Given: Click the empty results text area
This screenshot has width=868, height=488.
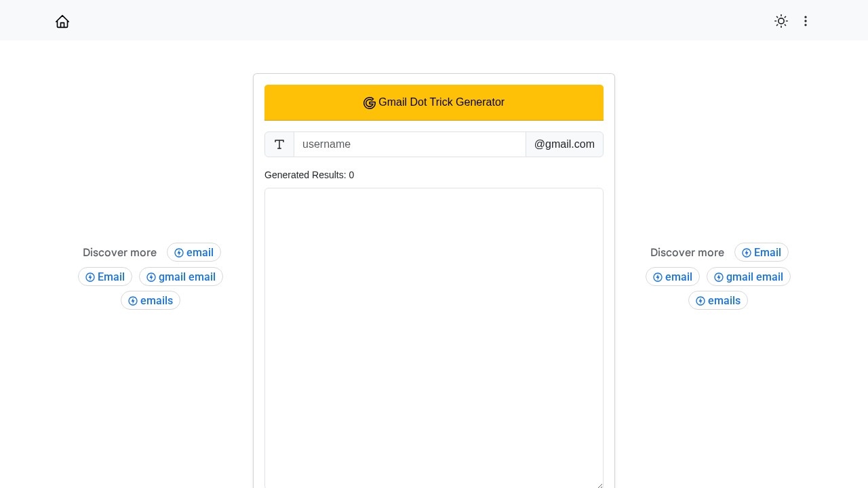Looking at the screenshot, I should click(434, 332).
